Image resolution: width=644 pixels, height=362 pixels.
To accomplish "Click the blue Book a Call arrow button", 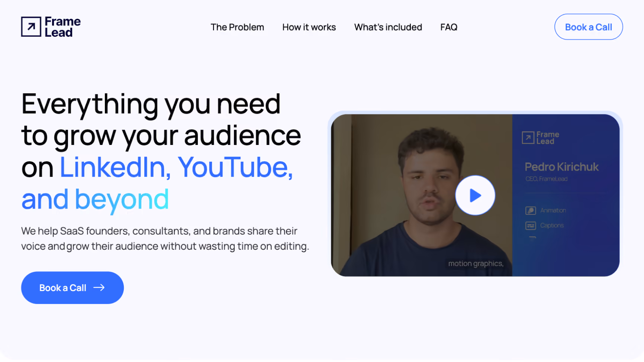I will pos(73,288).
